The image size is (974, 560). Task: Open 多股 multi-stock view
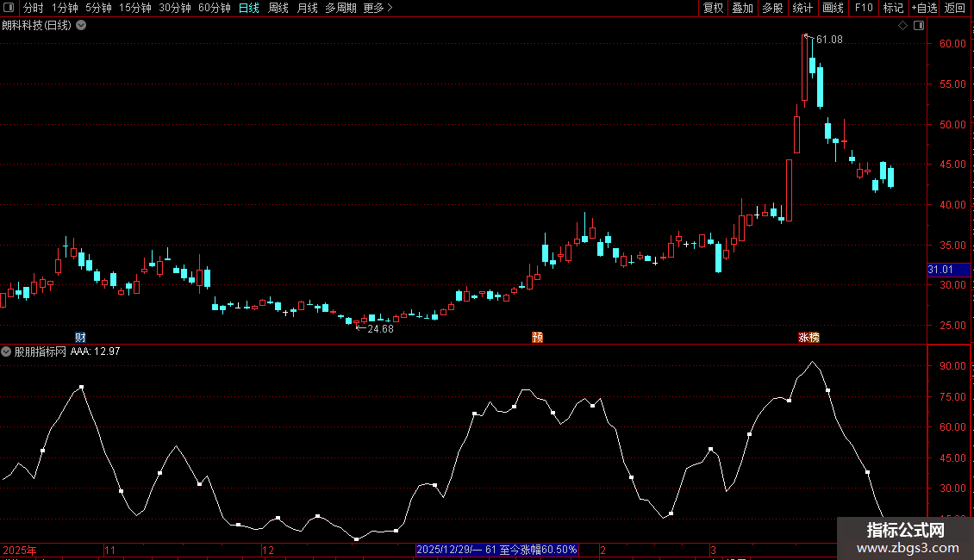click(772, 8)
